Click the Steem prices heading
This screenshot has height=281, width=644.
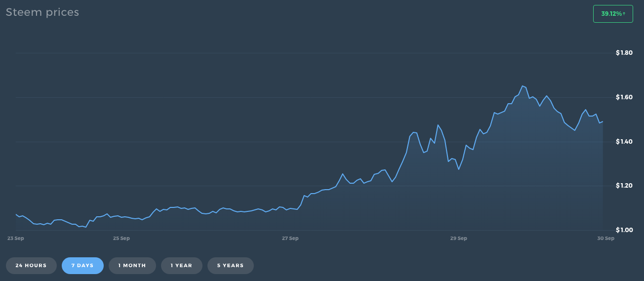tap(42, 12)
